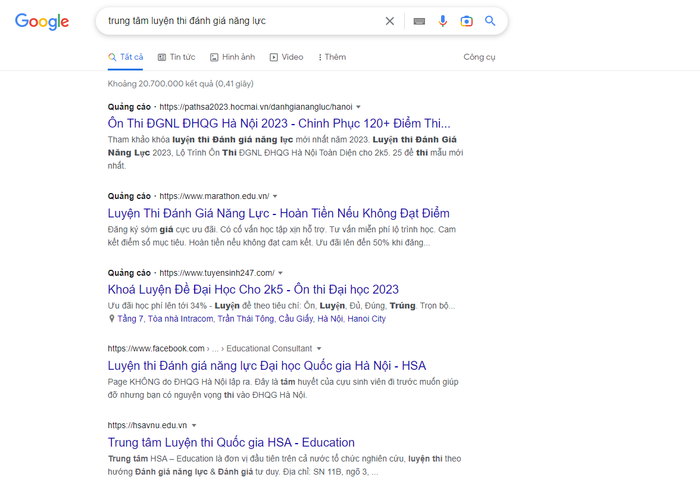The width and height of the screenshot is (700, 495).
Task: Expand dropdown arrow beside marathon.edu.vn URL
Action: click(x=276, y=196)
